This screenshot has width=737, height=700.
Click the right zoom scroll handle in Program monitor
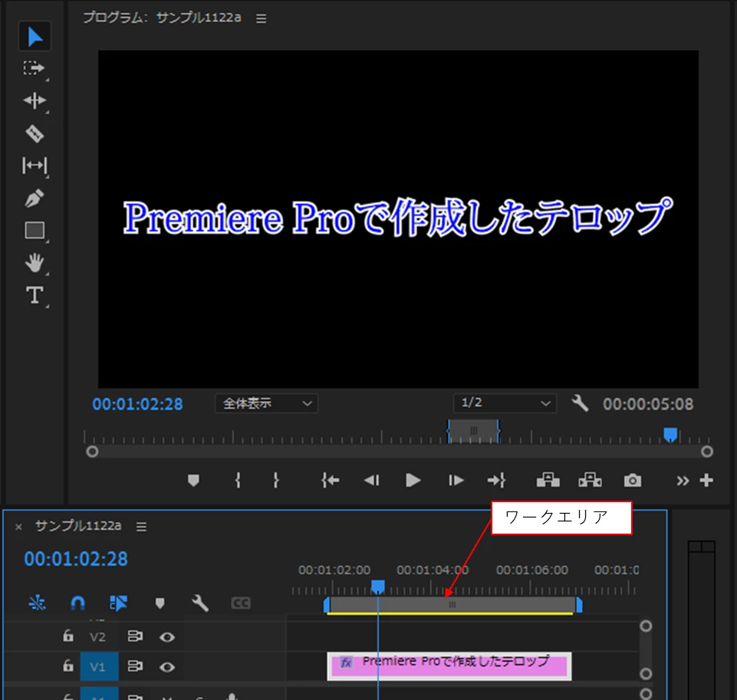[x=707, y=452]
